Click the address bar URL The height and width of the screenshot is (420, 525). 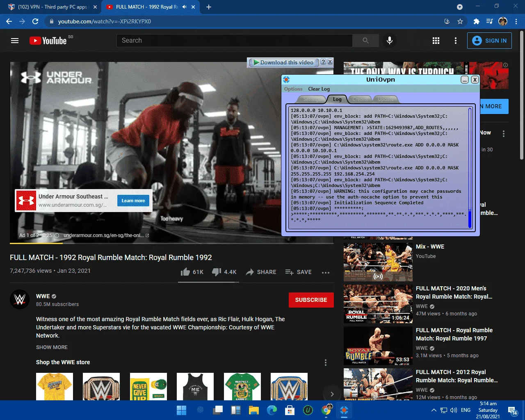coord(105,21)
